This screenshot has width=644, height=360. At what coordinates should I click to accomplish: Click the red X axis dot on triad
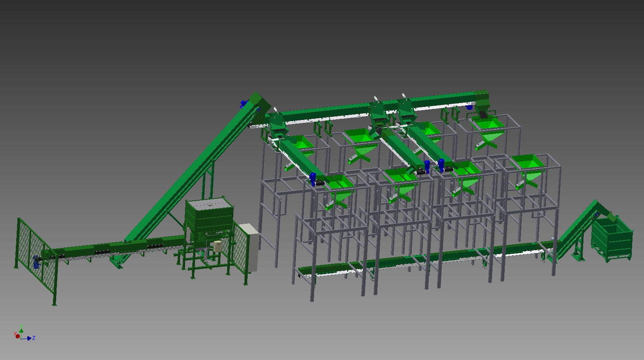coord(17,336)
